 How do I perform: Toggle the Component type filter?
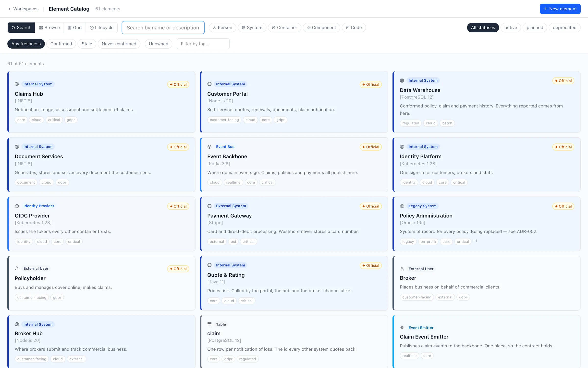click(x=321, y=27)
